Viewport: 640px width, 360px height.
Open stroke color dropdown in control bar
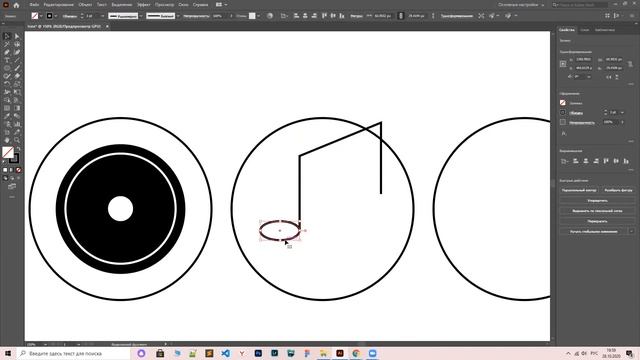(x=56, y=16)
